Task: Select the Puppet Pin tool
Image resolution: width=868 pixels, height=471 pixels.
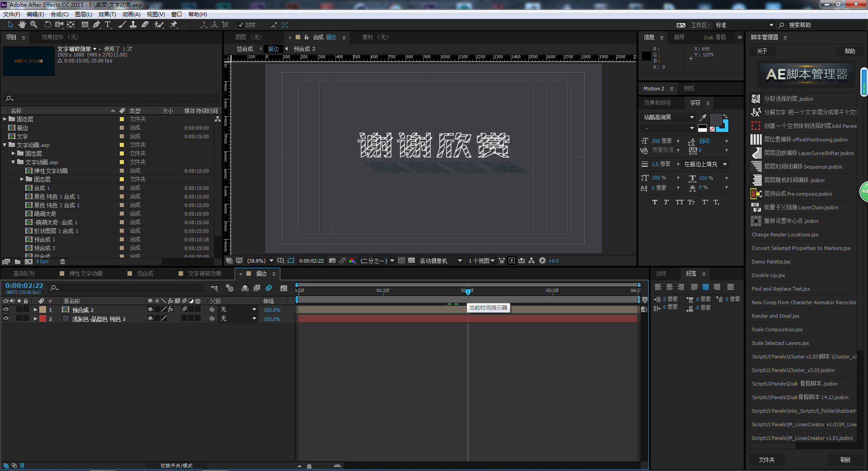Action: tap(174, 25)
